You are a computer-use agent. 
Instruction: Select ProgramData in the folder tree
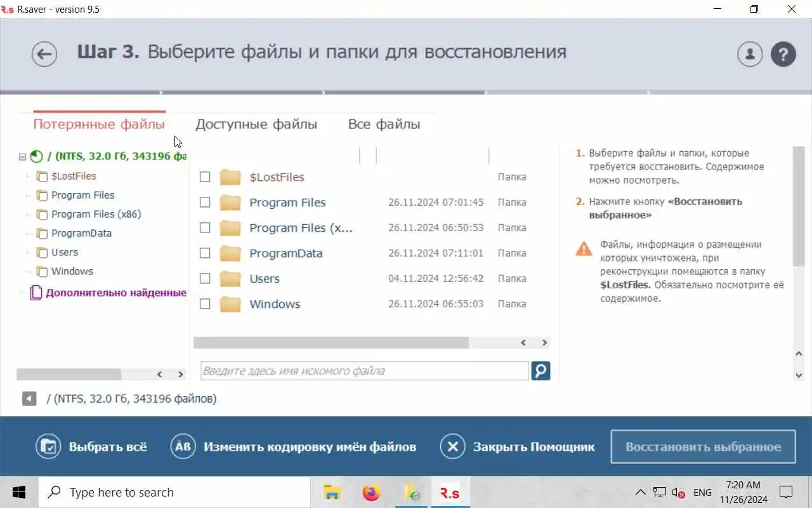point(81,233)
